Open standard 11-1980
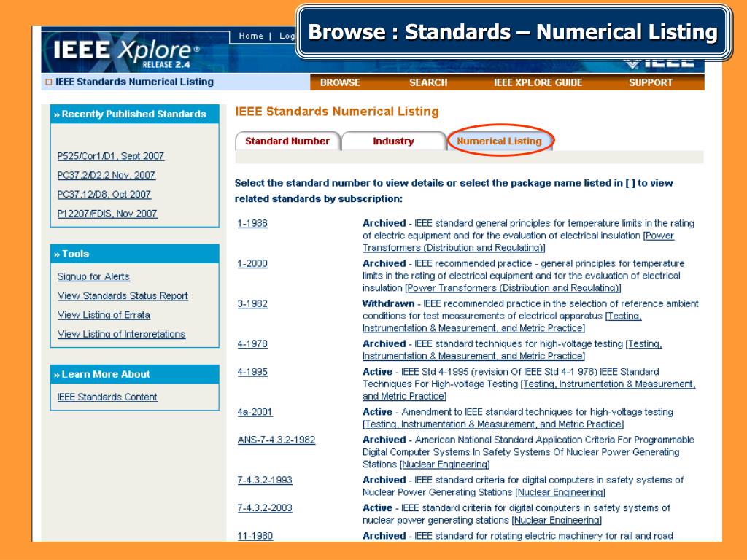 click(255, 536)
